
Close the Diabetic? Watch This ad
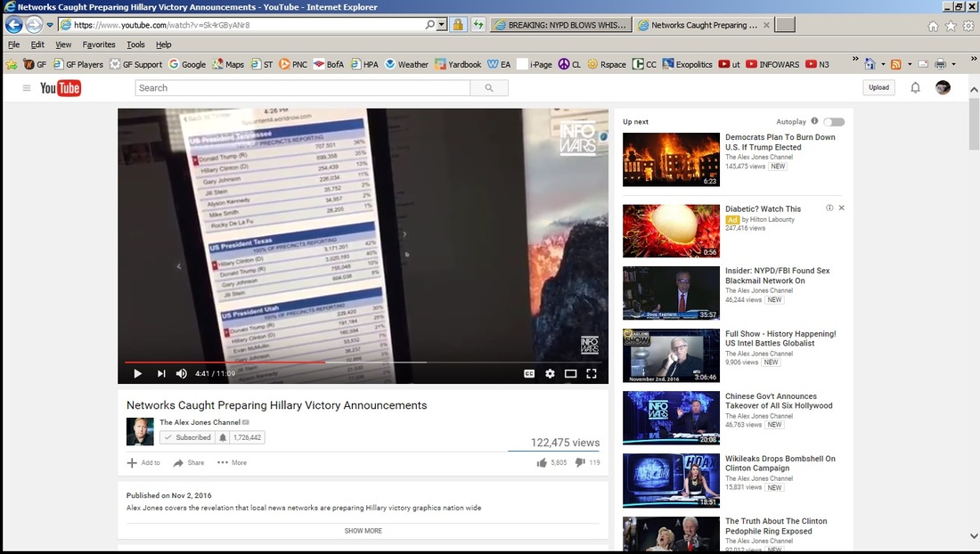coord(841,208)
